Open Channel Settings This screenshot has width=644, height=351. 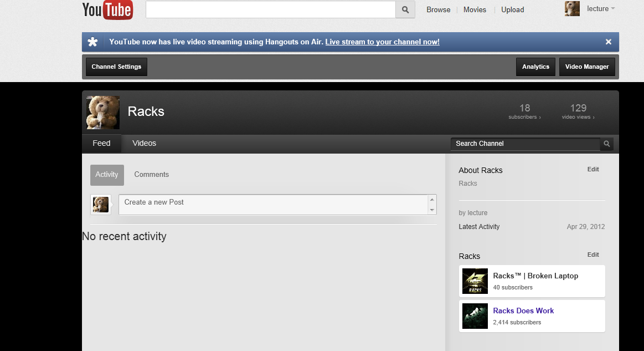click(x=116, y=67)
